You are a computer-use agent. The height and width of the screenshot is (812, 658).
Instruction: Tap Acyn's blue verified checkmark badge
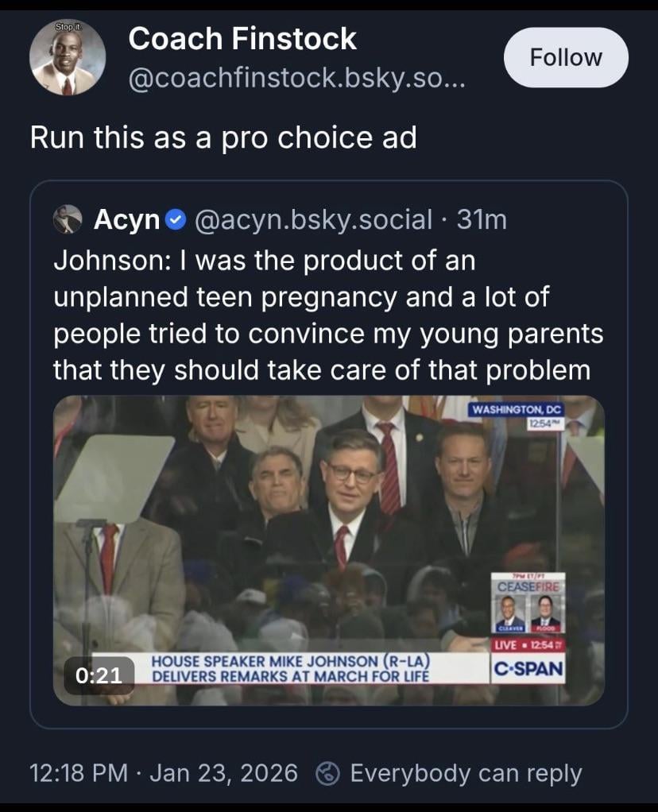tap(177, 219)
